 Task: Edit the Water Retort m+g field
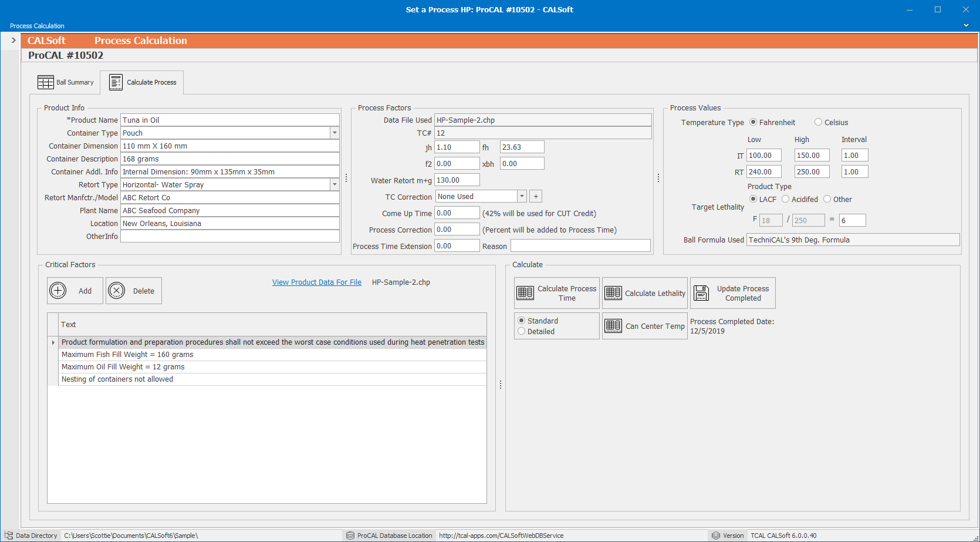coord(457,180)
